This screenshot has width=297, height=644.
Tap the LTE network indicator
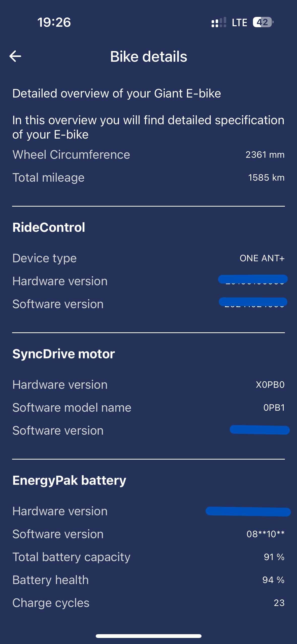tap(239, 22)
